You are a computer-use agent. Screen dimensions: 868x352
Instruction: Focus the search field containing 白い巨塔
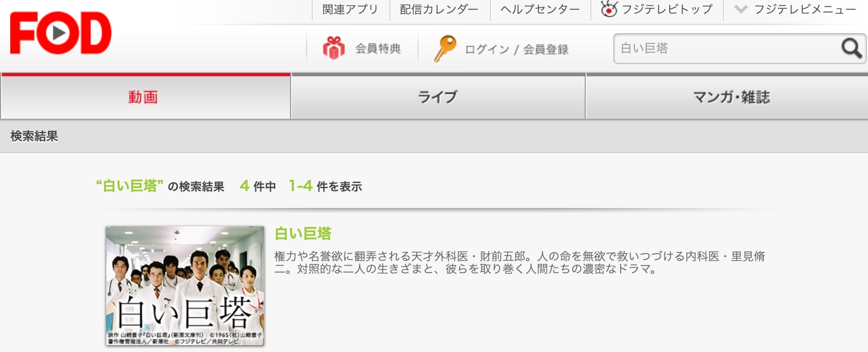726,49
